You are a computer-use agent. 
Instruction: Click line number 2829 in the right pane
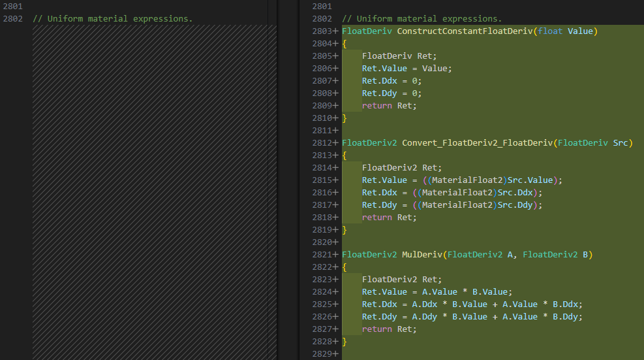(x=322, y=354)
